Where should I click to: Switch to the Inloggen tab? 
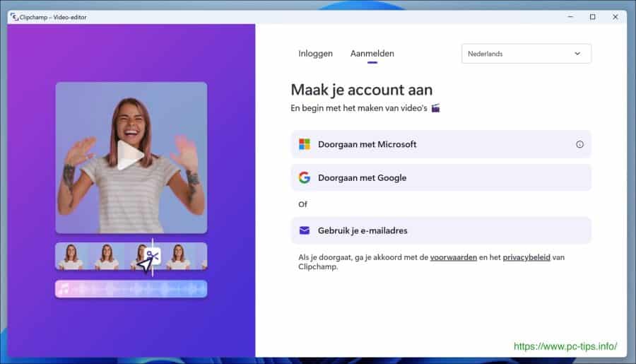[315, 54]
